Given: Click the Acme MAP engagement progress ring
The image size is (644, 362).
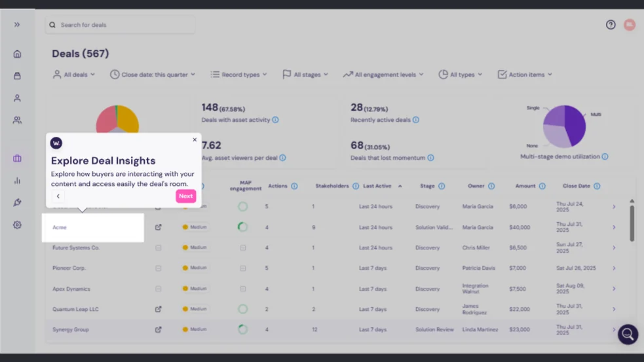Looking at the screenshot, I should pos(243,226).
